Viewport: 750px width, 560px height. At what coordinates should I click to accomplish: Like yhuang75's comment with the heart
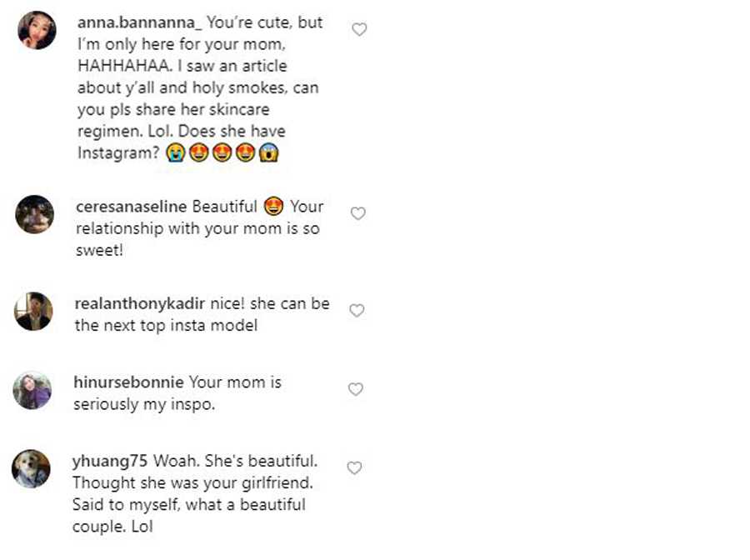354,468
